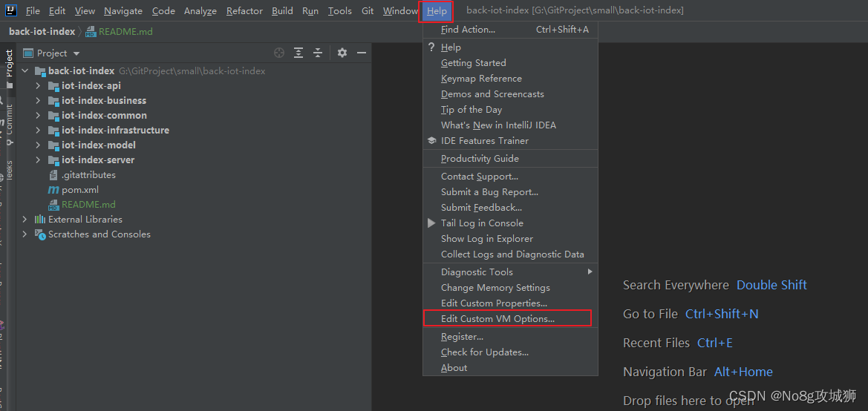The width and height of the screenshot is (868, 411).
Task: Choose Edit Custom VM Options
Action: [x=510, y=318]
